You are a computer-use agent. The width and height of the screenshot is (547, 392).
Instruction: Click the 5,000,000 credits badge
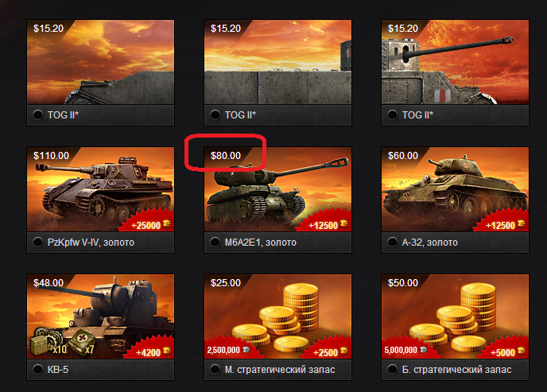405,350
